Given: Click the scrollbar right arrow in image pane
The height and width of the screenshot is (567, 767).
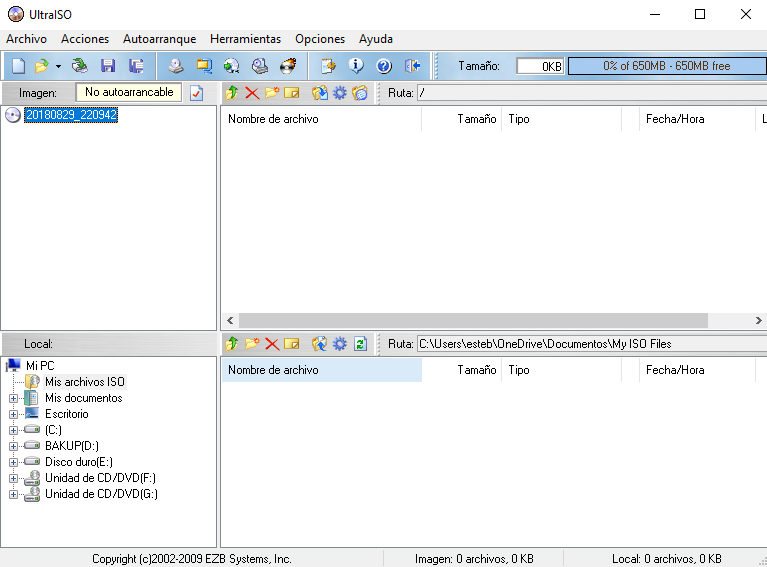Looking at the screenshot, I should coord(758,320).
